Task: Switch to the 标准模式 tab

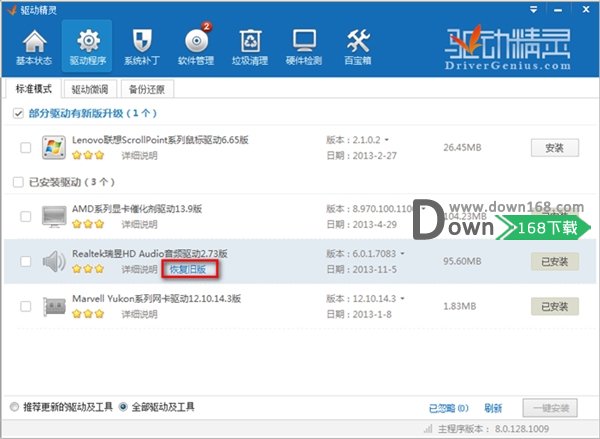Action: coord(33,89)
